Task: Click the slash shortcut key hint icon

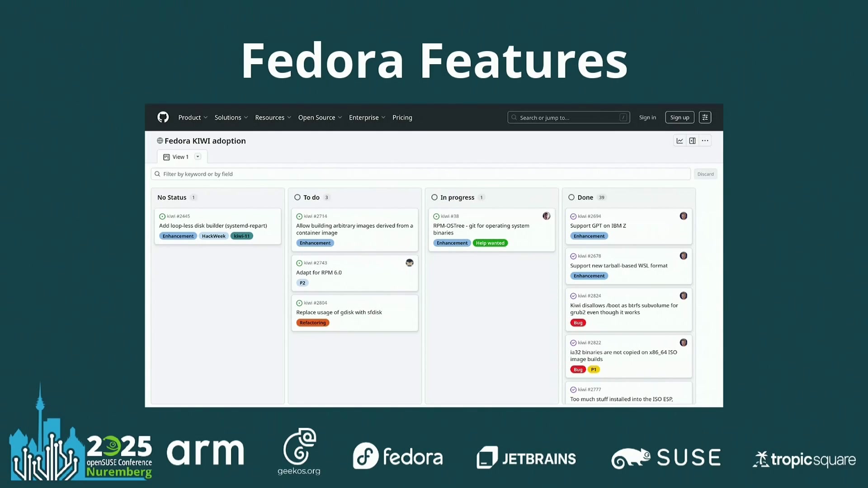Action: pyautogui.click(x=623, y=117)
